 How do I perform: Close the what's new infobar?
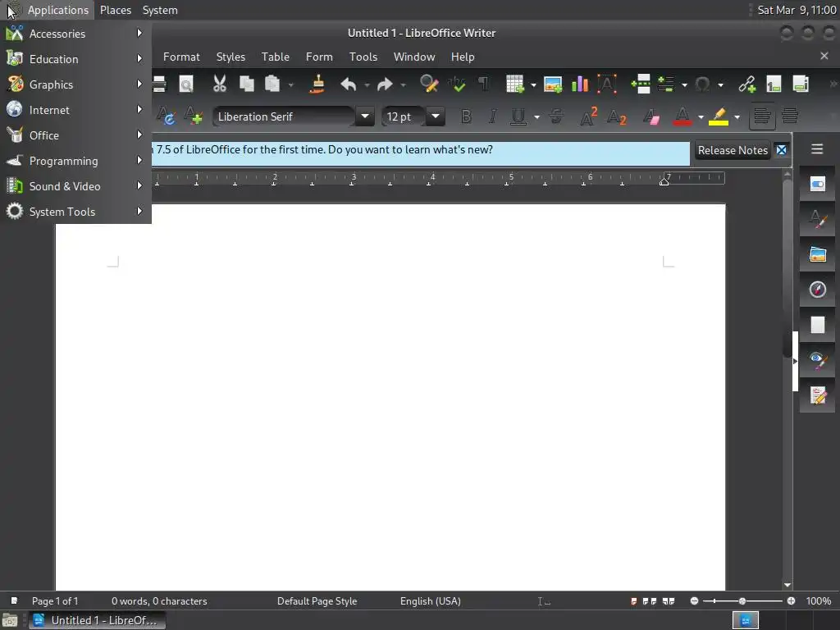(x=782, y=150)
